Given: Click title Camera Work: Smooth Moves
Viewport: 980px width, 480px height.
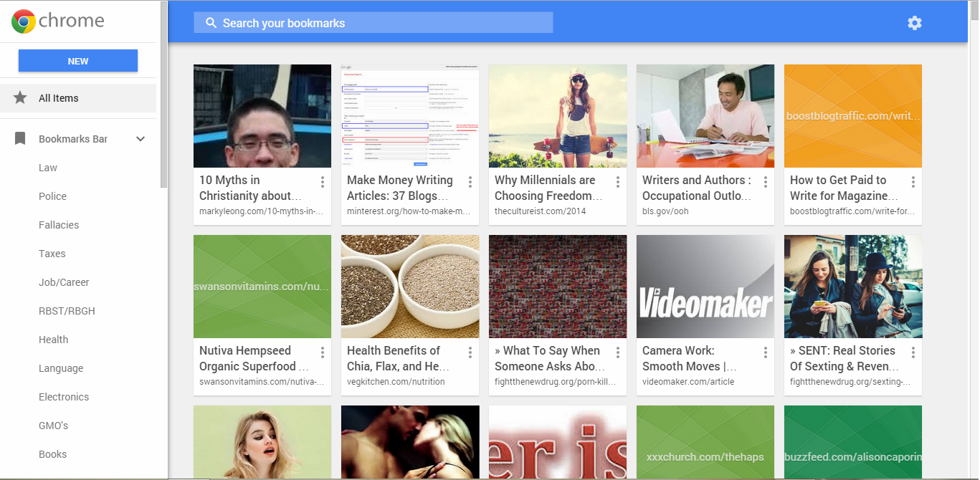Looking at the screenshot, I should 690,358.
